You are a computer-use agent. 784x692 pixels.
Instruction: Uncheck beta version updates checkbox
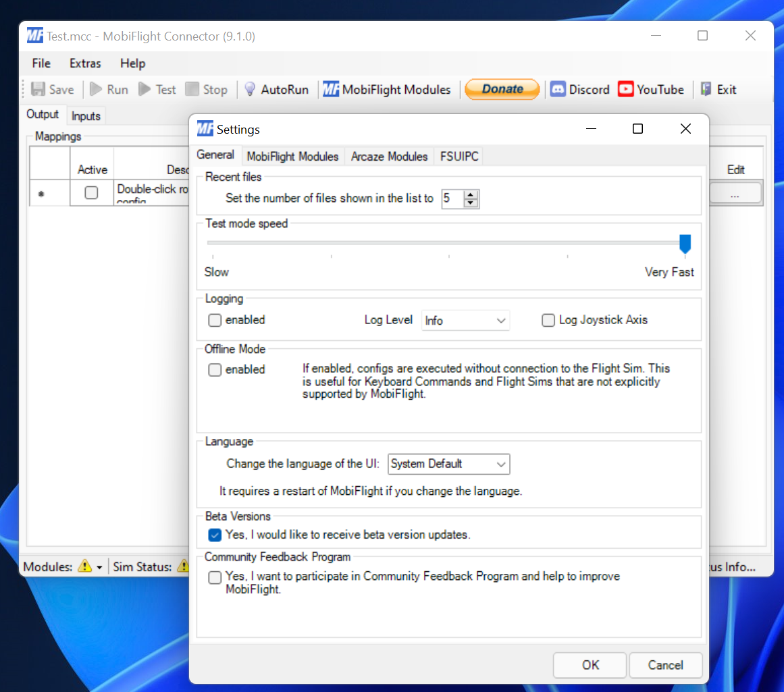pos(215,535)
